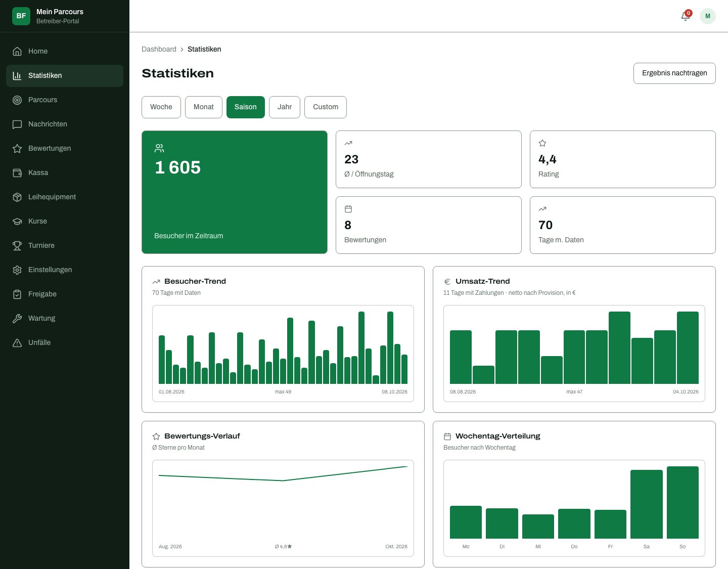Select the Custom time range

pyautogui.click(x=326, y=107)
